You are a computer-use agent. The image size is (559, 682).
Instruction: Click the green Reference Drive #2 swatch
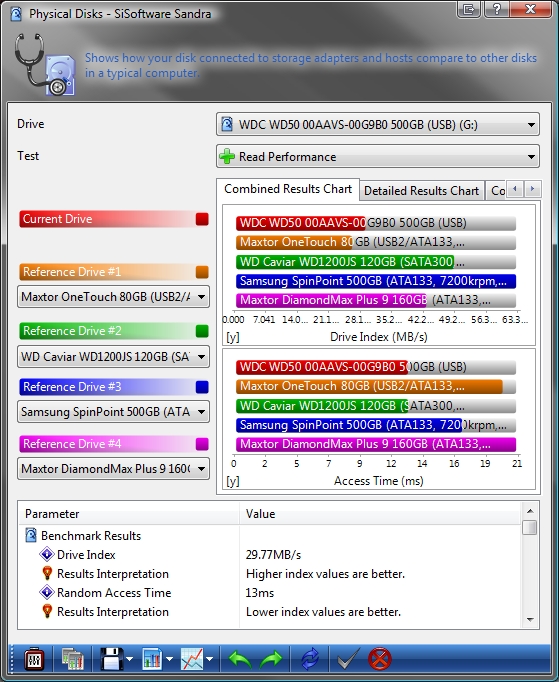coord(202,331)
